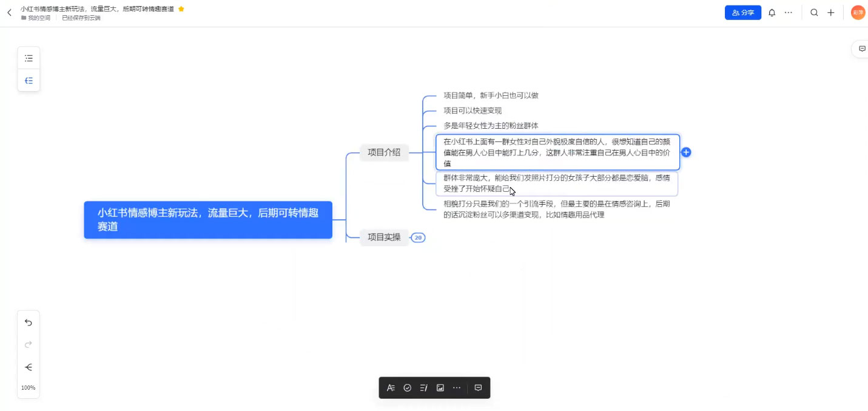Viewport: 868px width, 411px height.
Task: Insert an image using bottom toolbar icon
Action: [440, 387]
